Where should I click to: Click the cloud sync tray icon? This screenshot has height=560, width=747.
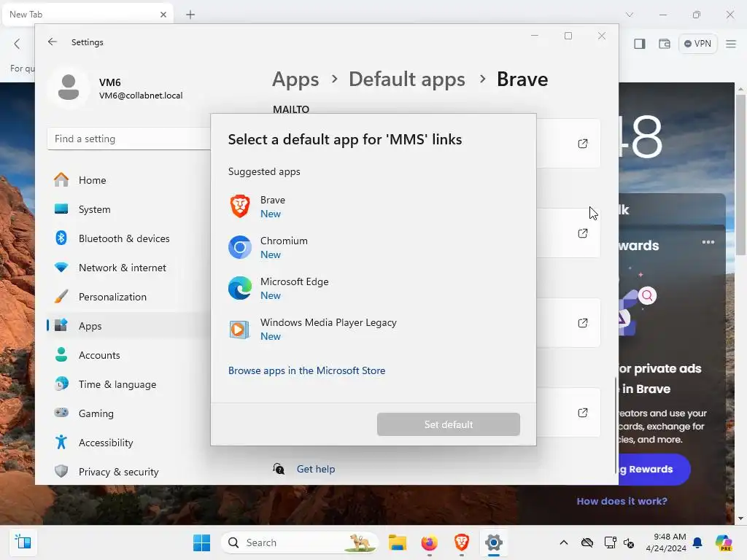[587, 542]
